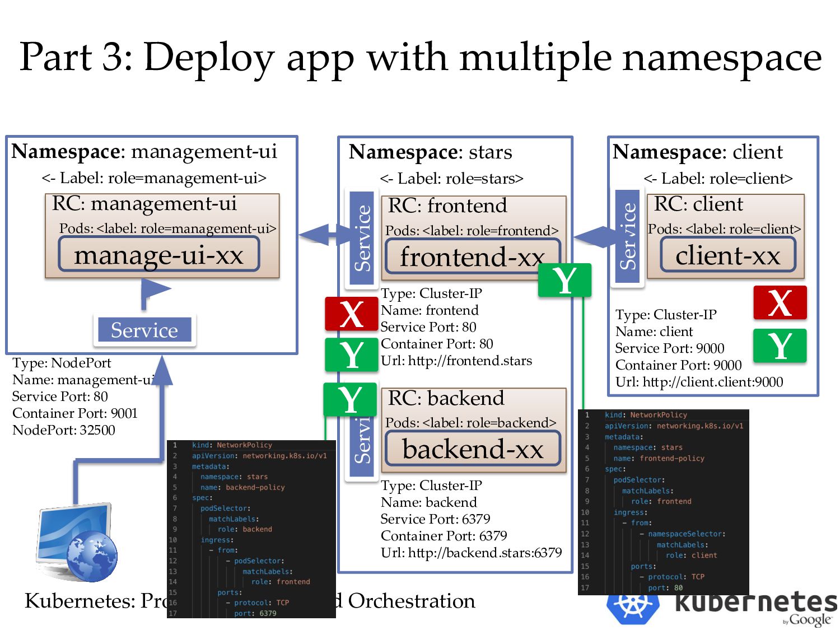The height and width of the screenshot is (630, 840).
Task: Click the Url: http://frontend.stars link
Action: pos(456,361)
